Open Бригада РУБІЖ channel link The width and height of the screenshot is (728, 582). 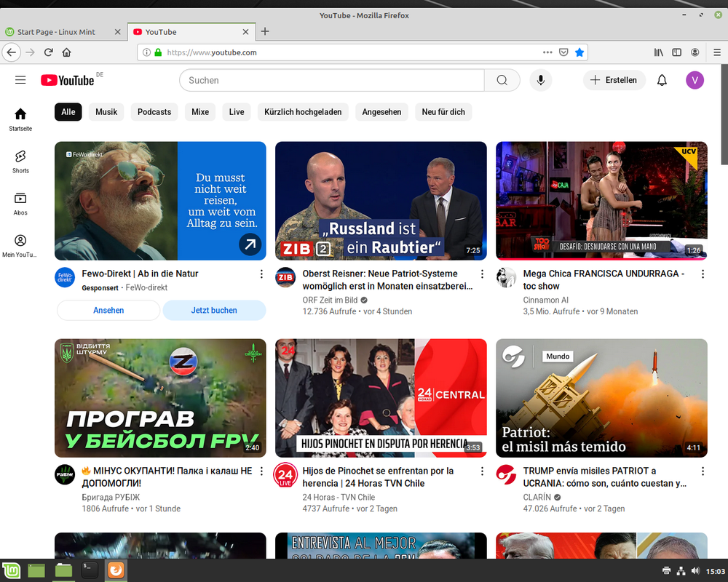[x=111, y=497]
